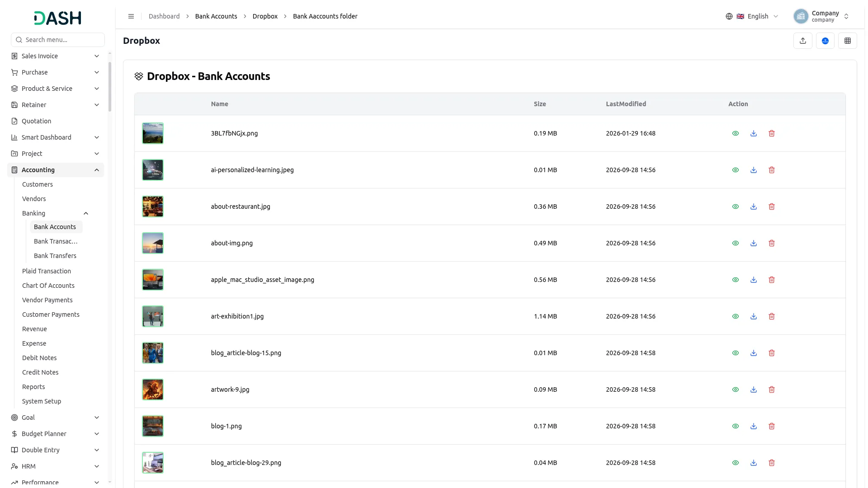View blog-1.png using eye icon

736,426
